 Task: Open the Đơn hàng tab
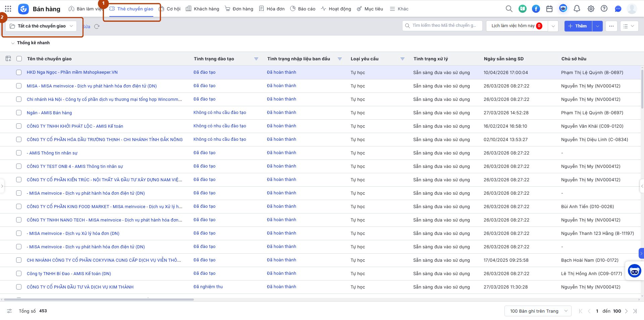click(x=239, y=9)
